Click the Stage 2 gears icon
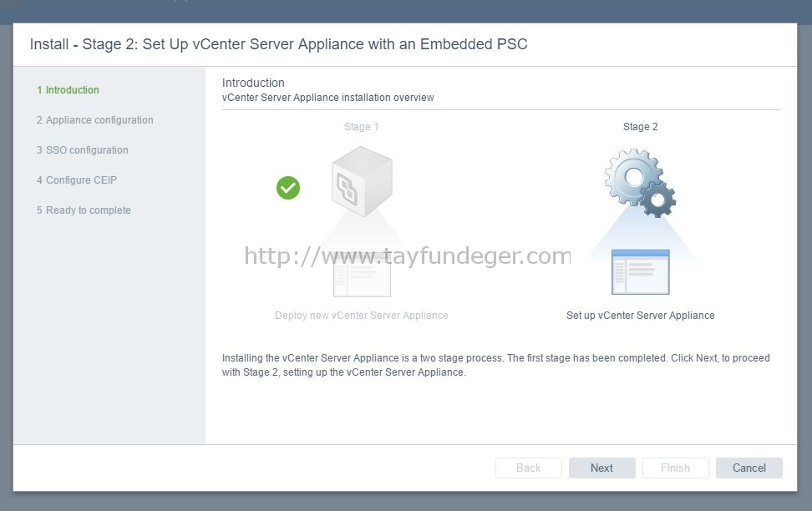812x511 pixels. 640,183
